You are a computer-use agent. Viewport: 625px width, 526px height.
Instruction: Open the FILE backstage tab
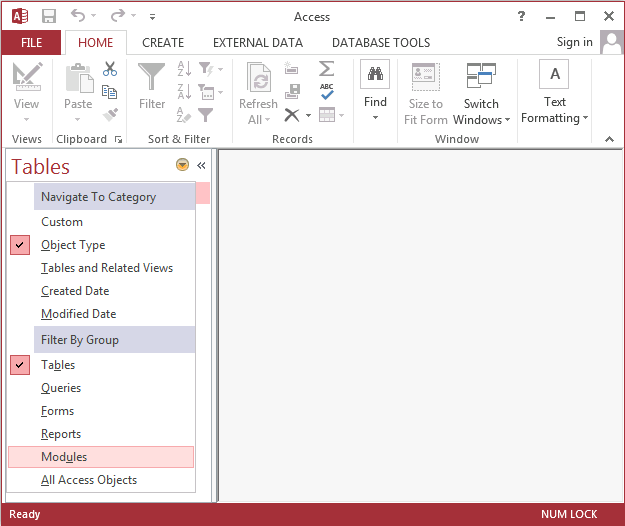(31, 43)
